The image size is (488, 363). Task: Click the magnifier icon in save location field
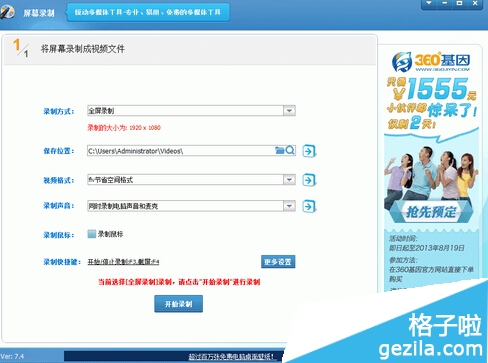point(290,151)
